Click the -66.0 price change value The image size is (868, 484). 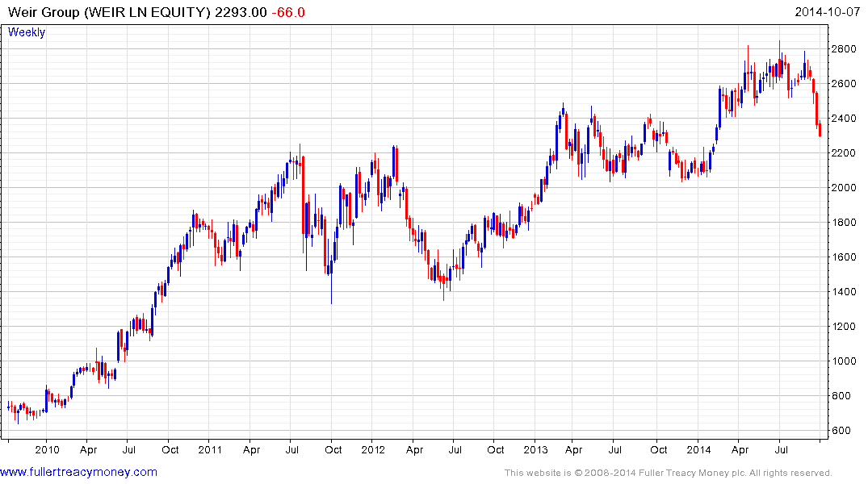288,12
